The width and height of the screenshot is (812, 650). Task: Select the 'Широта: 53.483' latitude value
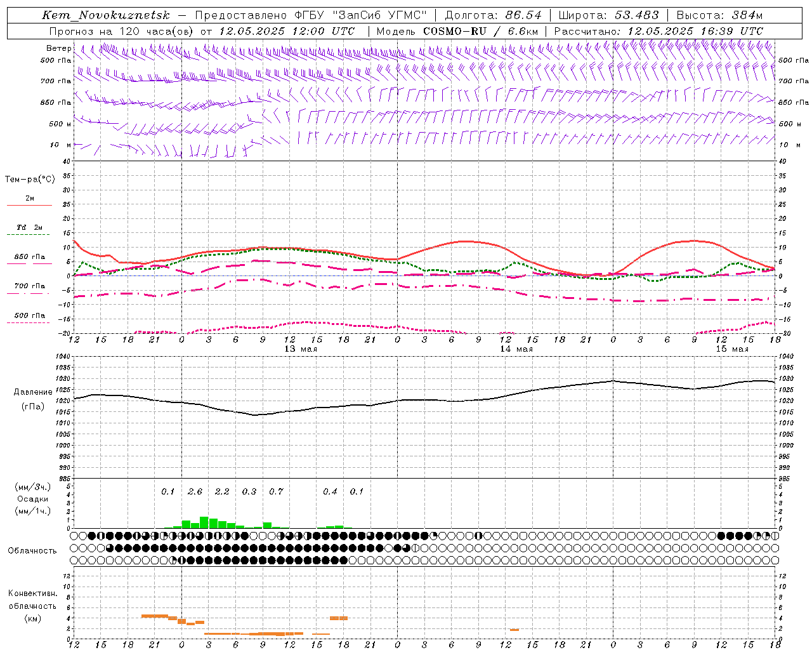[608, 15]
